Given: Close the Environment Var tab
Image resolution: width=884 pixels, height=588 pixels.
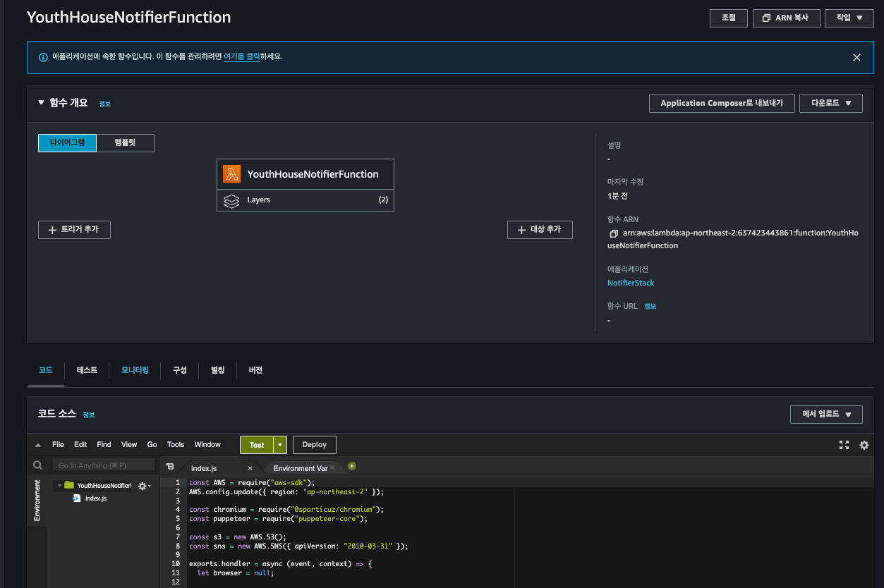Looking at the screenshot, I should coord(333,468).
